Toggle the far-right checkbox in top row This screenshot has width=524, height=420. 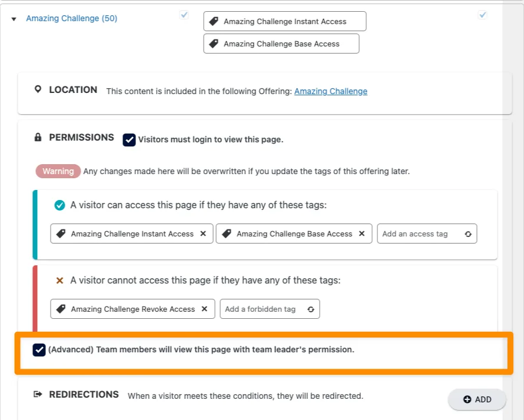[483, 15]
